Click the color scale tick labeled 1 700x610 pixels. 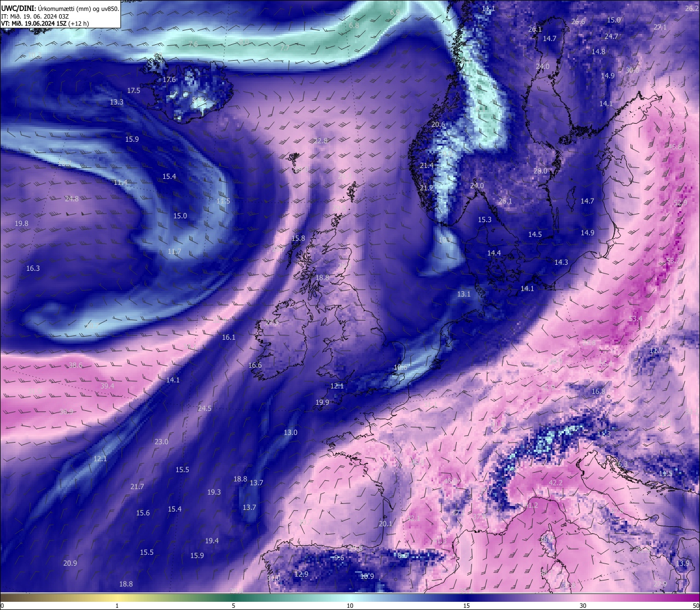click(x=117, y=606)
